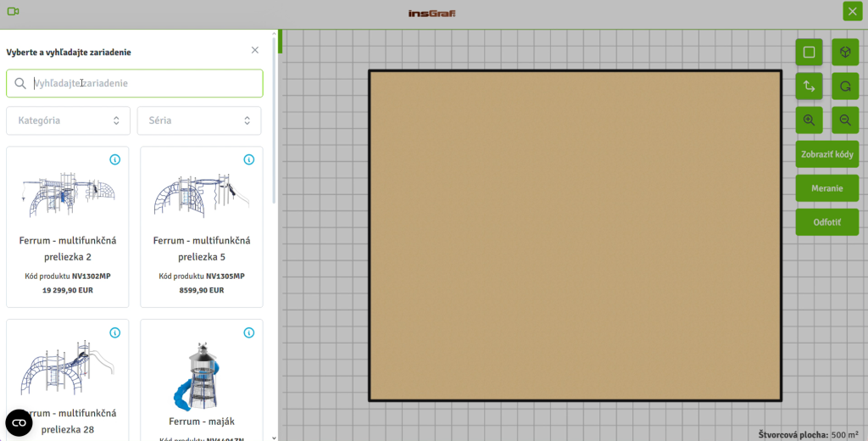Click the Odfotiť button
The image size is (868, 441).
click(827, 222)
